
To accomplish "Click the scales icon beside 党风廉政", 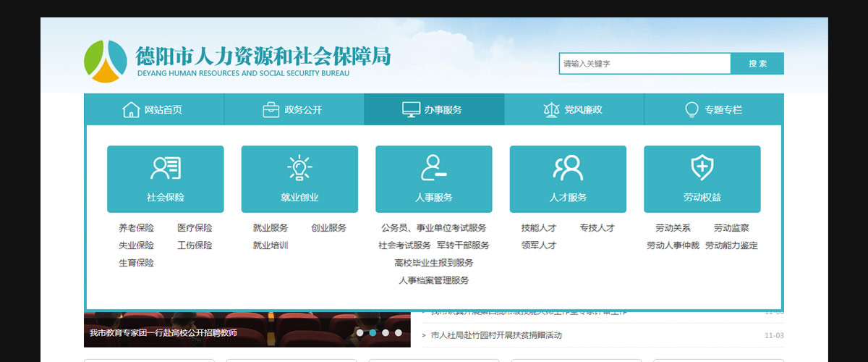I will 551,110.
